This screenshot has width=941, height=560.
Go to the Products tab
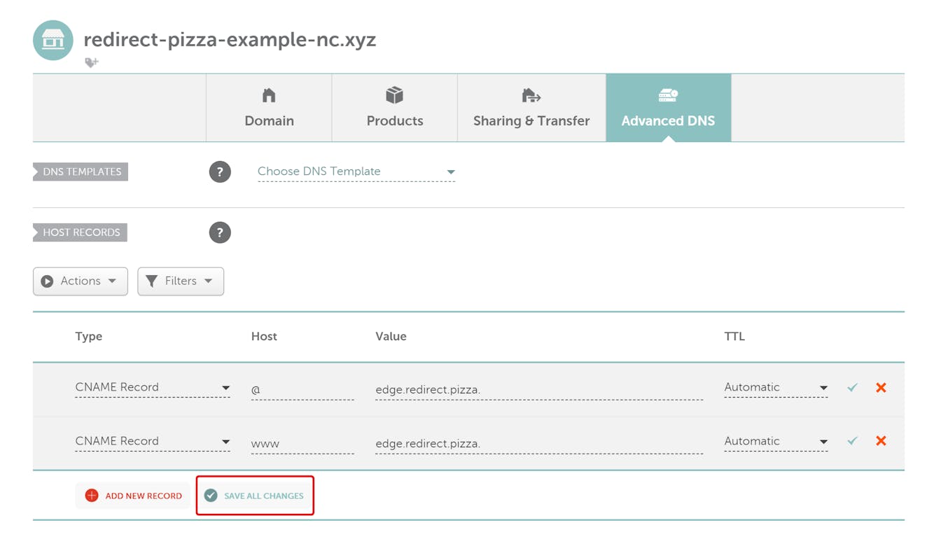pos(395,108)
